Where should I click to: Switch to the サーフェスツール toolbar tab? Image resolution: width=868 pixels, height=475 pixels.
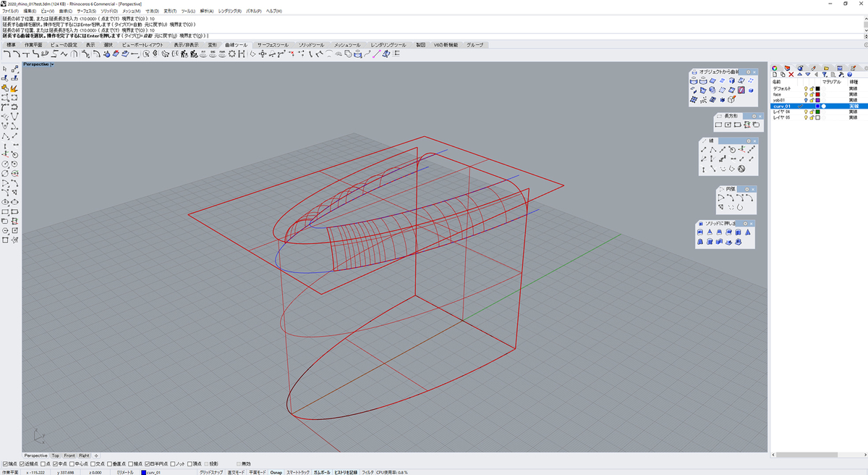(x=273, y=45)
